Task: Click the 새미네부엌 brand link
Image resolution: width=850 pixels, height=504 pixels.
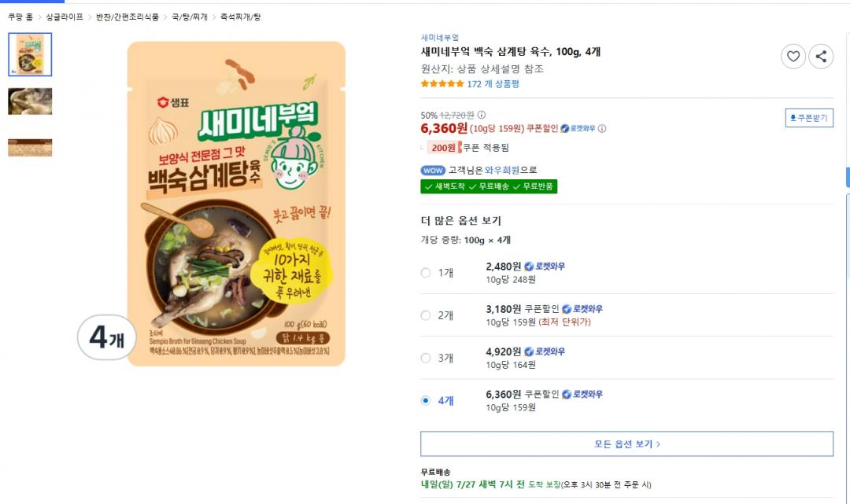Action: [x=439, y=38]
